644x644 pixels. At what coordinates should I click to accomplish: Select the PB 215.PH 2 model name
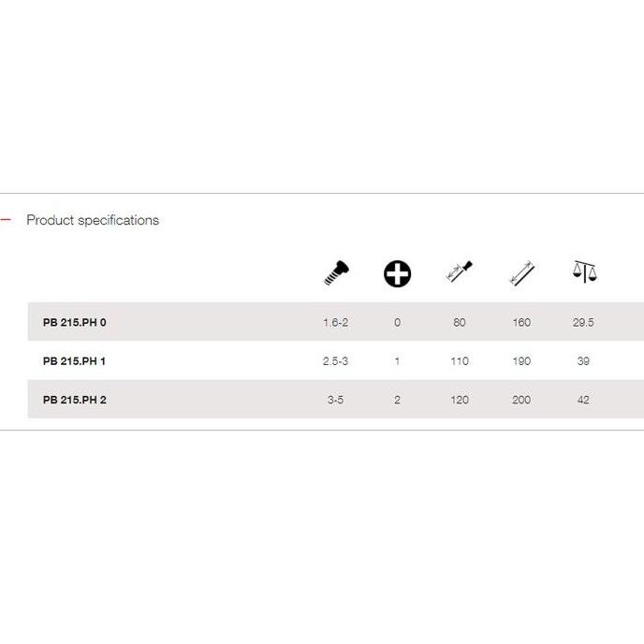[x=75, y=400]
